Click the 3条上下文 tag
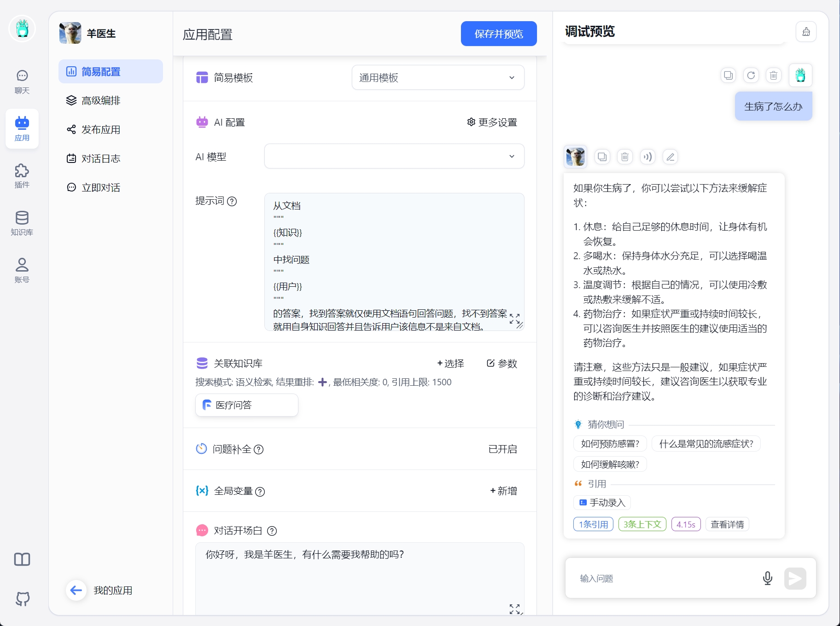 pyautogui.click(x=642, y=524)
